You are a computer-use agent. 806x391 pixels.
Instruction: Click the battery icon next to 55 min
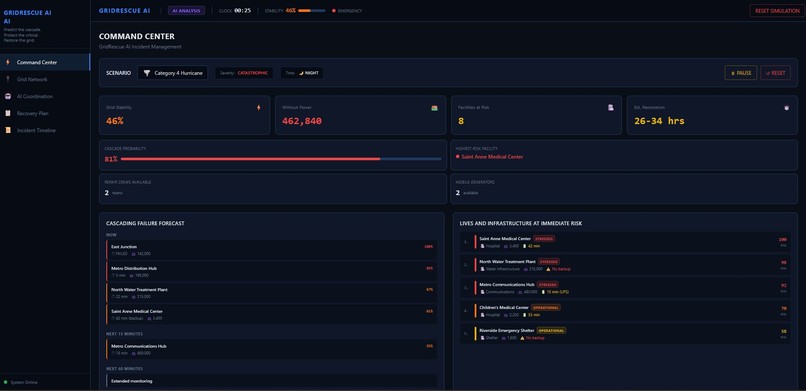(525, 315)
